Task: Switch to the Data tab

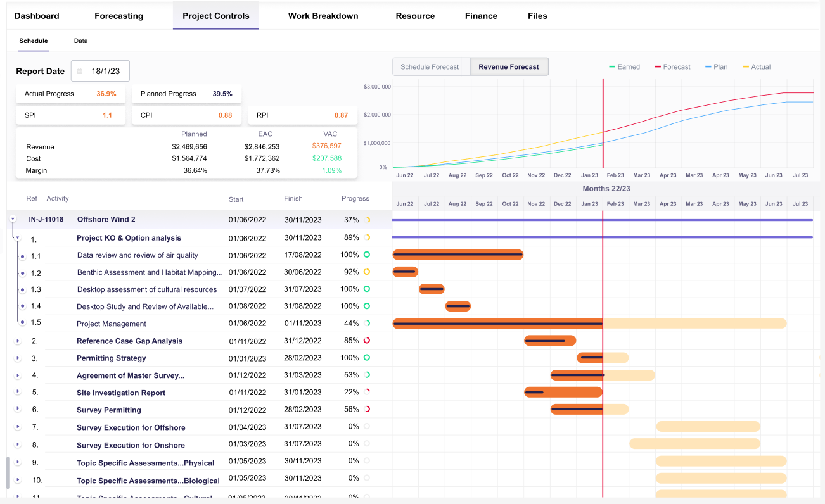Action: (x=80, y=41)
